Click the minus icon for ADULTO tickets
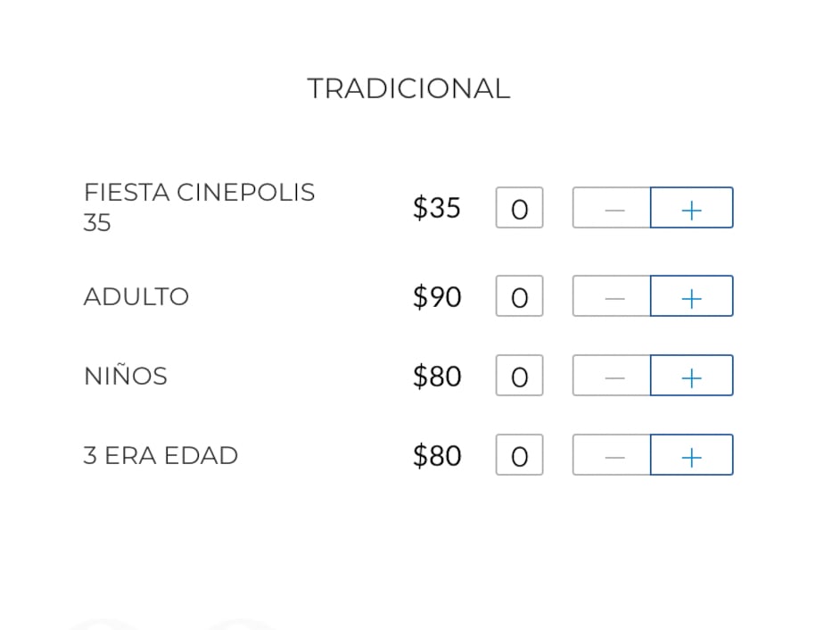 tap(614, 296)
